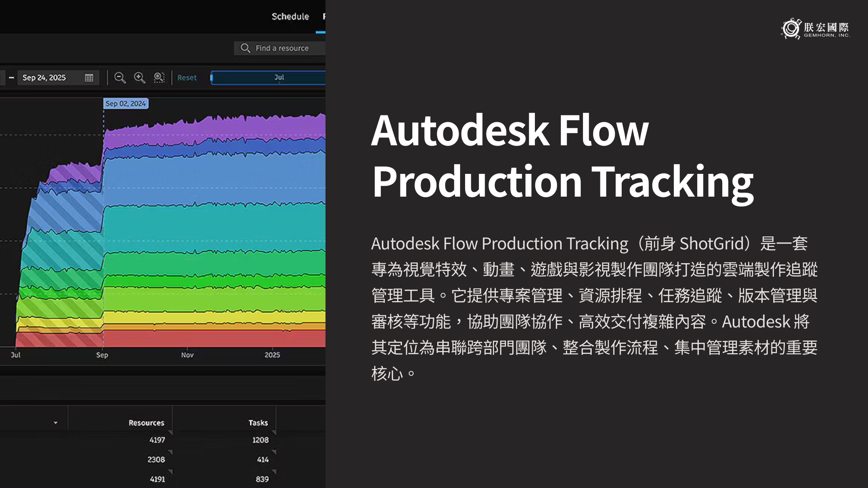
Task: Open the calendar date picker icon
Action: (x=89, y=78)
